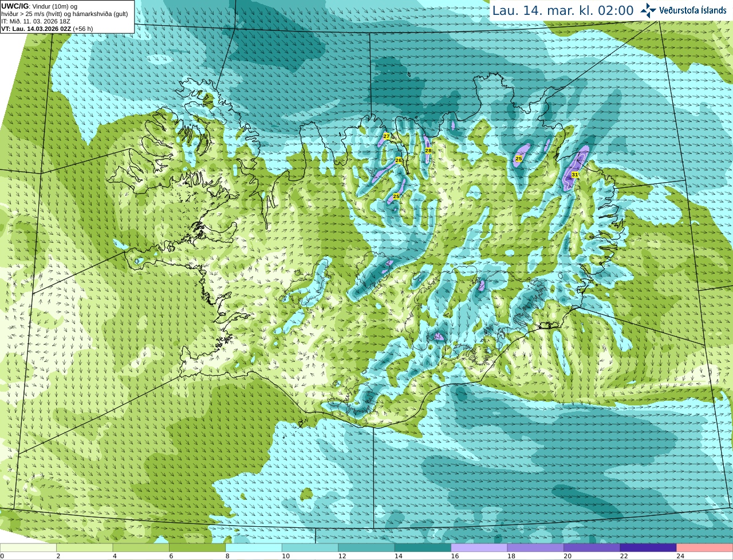Click the yellow gust label 27
This screenshot has width=733, height=560.
point(387,136)
